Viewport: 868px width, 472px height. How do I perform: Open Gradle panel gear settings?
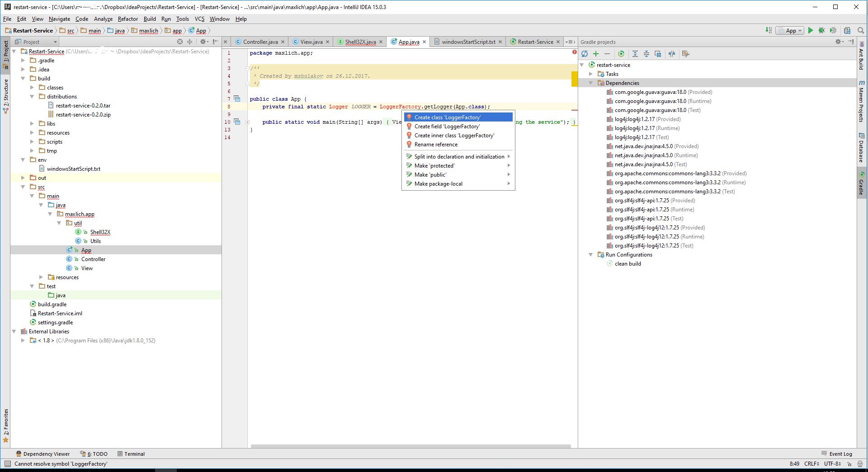(839, 42)
